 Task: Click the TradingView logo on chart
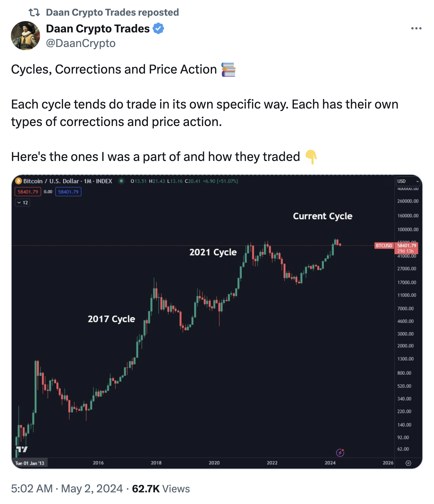click(22, 449)
